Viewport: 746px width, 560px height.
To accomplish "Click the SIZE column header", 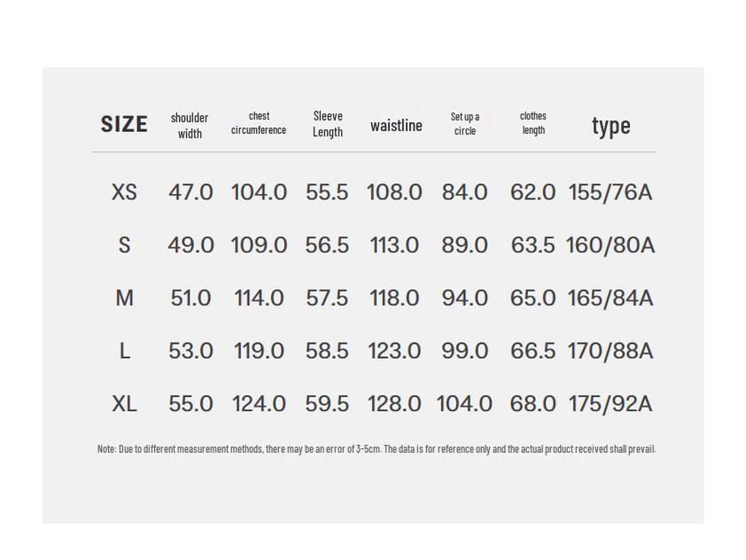I will [x=124, y=124].
